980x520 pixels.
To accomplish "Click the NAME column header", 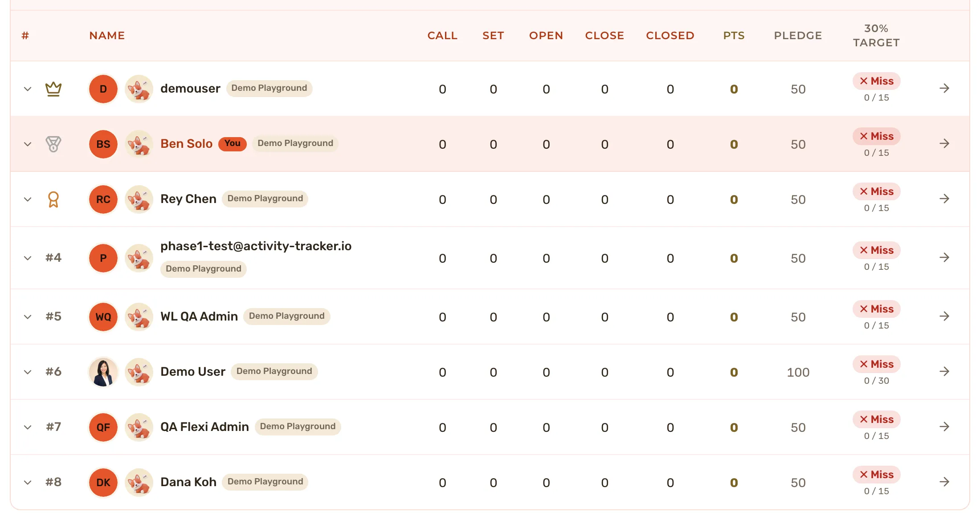I will coord(107,36).
